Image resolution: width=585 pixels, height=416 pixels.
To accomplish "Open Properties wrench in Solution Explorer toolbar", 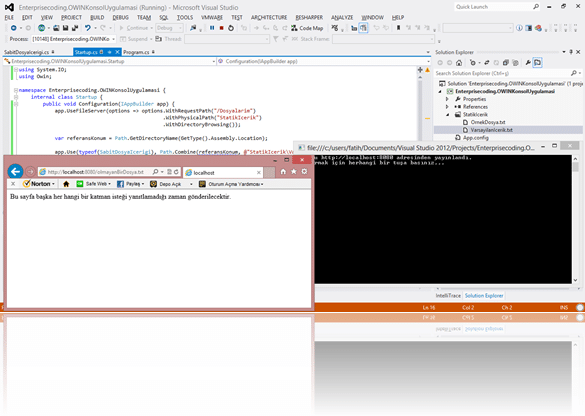I will click(x=528, y=63).
